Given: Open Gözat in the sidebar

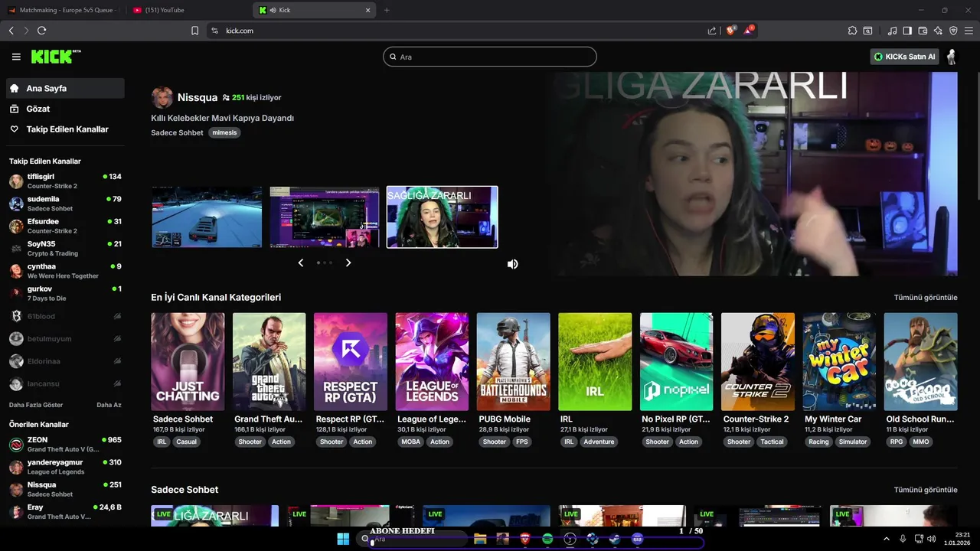Looking at the screenshot, I should (x=64, y=109).
